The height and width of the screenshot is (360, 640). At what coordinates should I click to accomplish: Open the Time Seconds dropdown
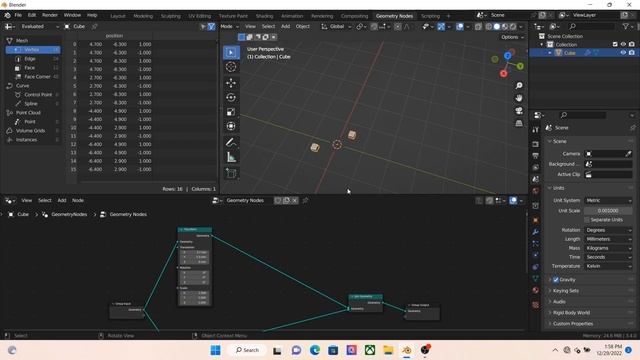tap(608, 258)
